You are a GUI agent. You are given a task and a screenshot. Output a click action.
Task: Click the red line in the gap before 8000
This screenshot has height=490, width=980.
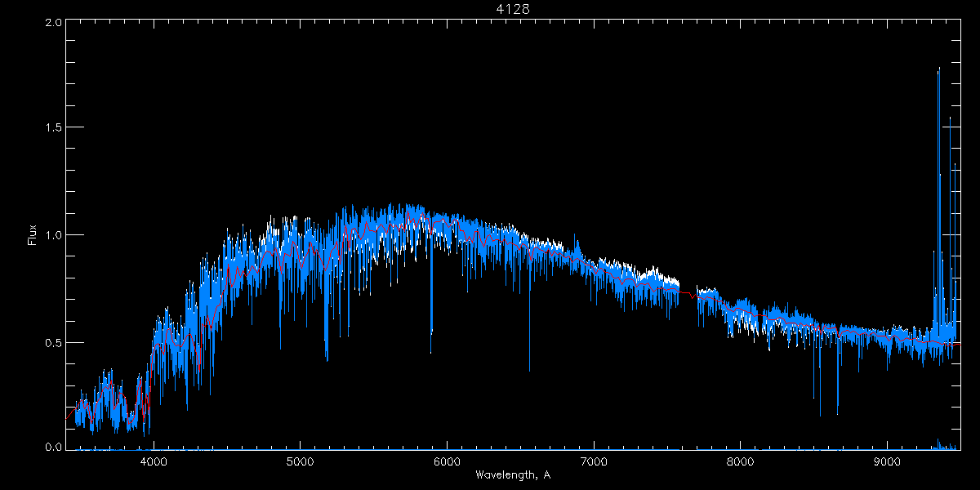click(686, 292)
